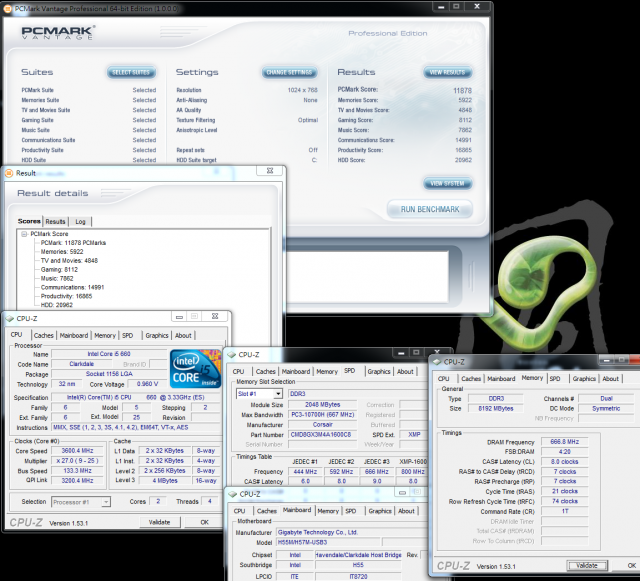Image resolution: width=640 pixels, height=581 pixels.
Task: Click PCMark Vantage title bar icon
Action: tap(7, 9)
